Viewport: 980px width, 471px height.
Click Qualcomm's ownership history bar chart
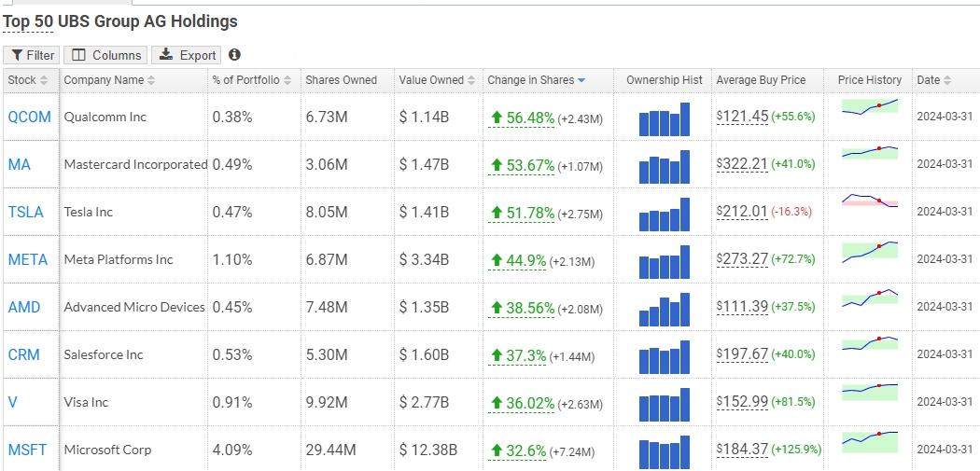(664, 118)
